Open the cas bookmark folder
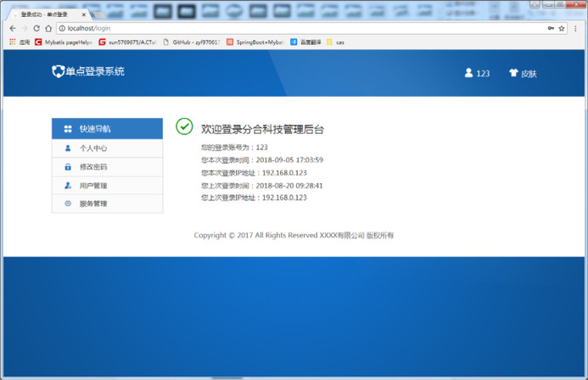The image size is (588, 380). [336, 42]
